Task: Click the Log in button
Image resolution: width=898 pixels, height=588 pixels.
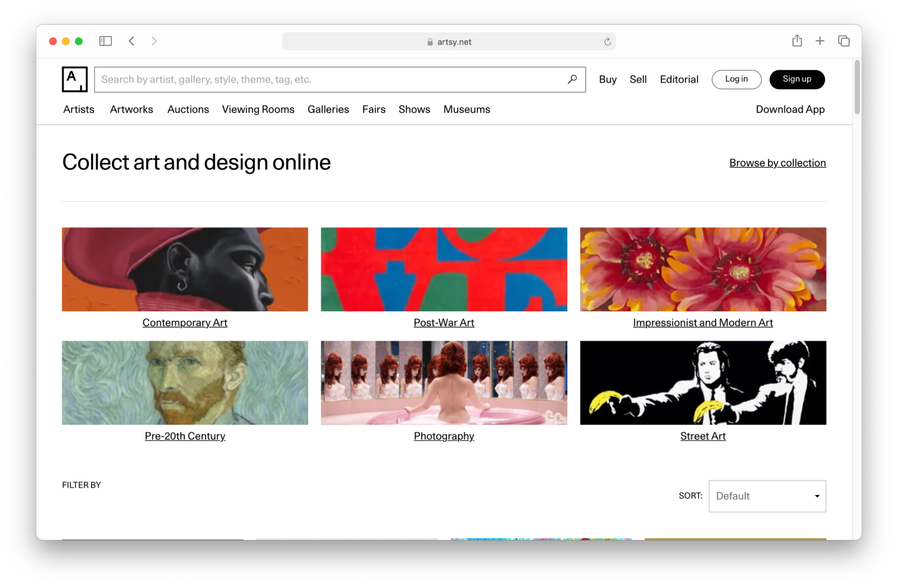Action: pos(736,79)
